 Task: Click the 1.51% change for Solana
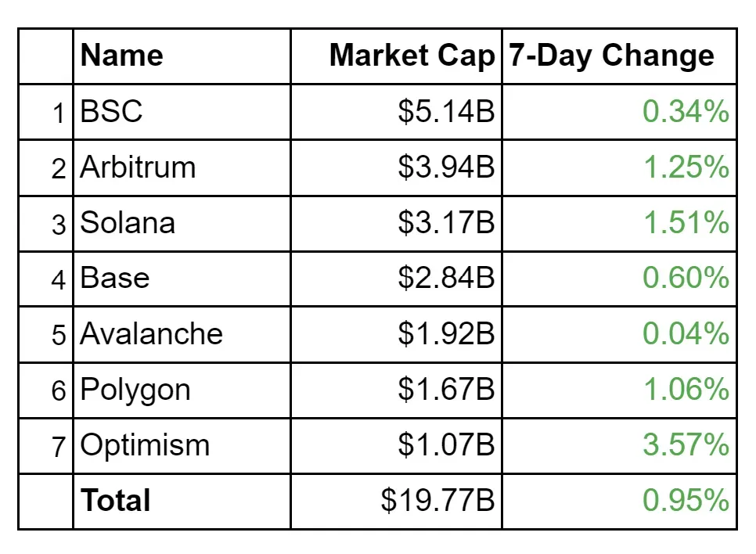click(686, 223)
